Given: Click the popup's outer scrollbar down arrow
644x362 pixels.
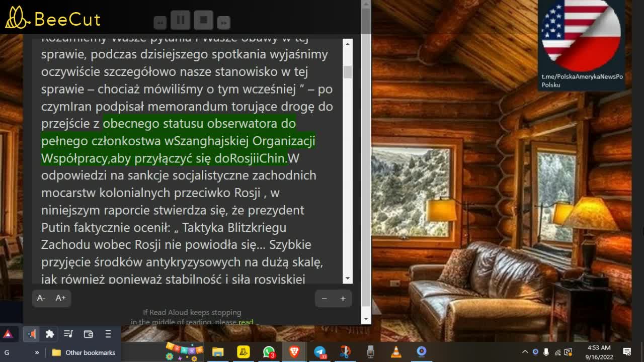Looking at the screenshot, I should (366, 319).
